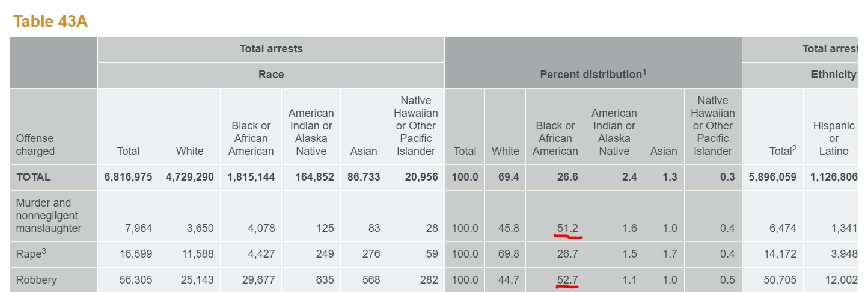Click the 26.6 percent TOTAL row cell
The width and height of the screenshot is (868, 292).
[567, 177]
